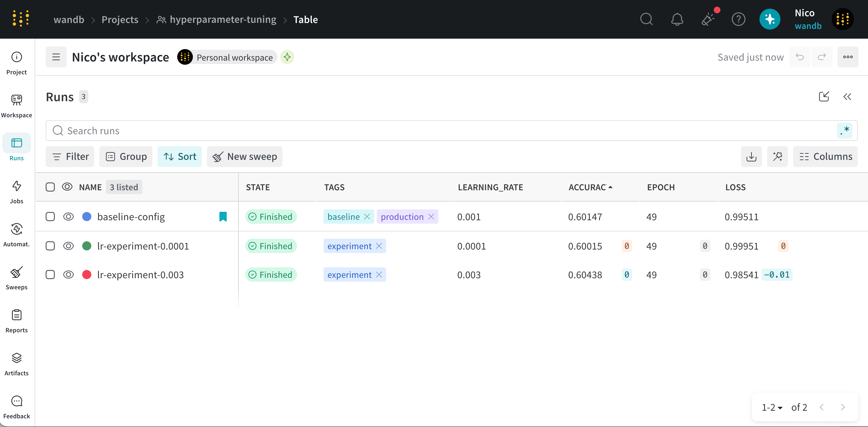The height and width of the screenshot is (427, 868).
Task: Check the lr-experiment-0.0001 run checkbox
Action: pyautogui.click(x=50, y=246)
